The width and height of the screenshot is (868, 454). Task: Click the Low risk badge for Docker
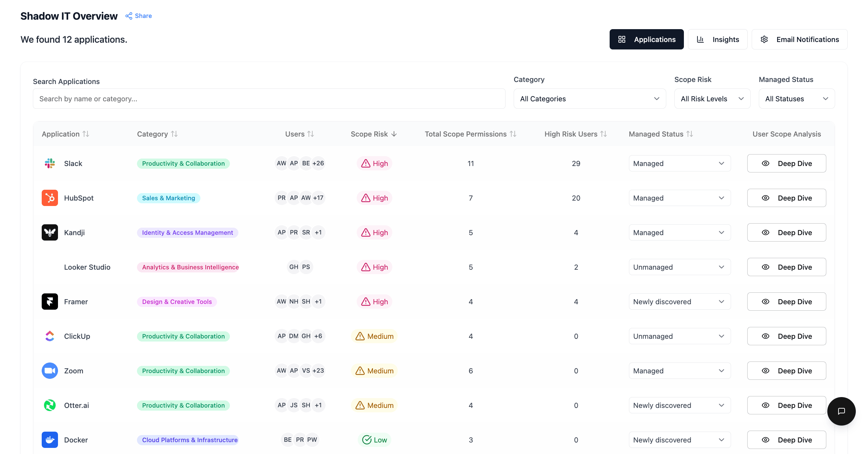(374, 440)
